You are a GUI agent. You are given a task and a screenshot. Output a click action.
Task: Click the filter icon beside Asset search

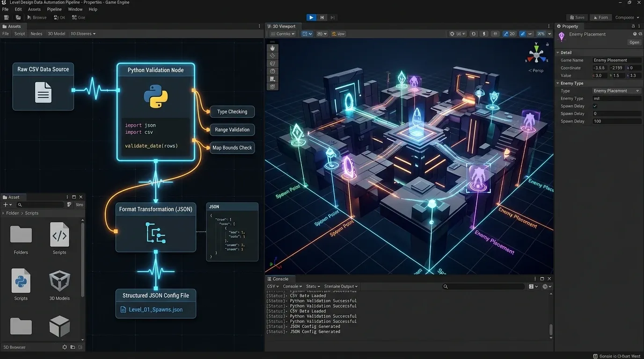69,205
